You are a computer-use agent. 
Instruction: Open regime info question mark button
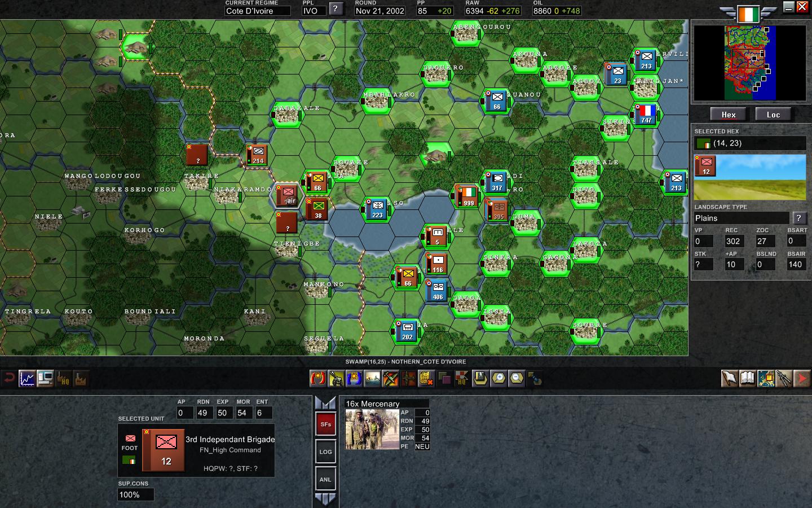click(x=336, y=8)
